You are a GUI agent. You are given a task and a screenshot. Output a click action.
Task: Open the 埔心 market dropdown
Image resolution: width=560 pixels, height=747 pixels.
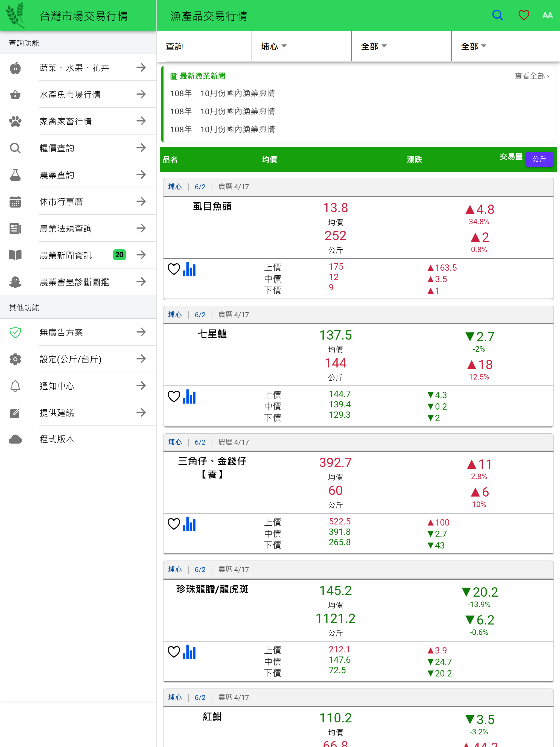[x=301, y=46]
